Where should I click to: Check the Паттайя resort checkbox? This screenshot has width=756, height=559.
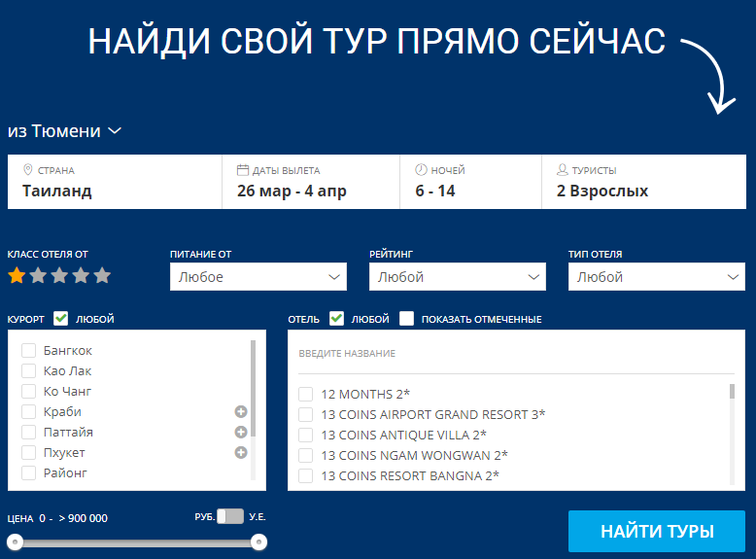point(28,432)
